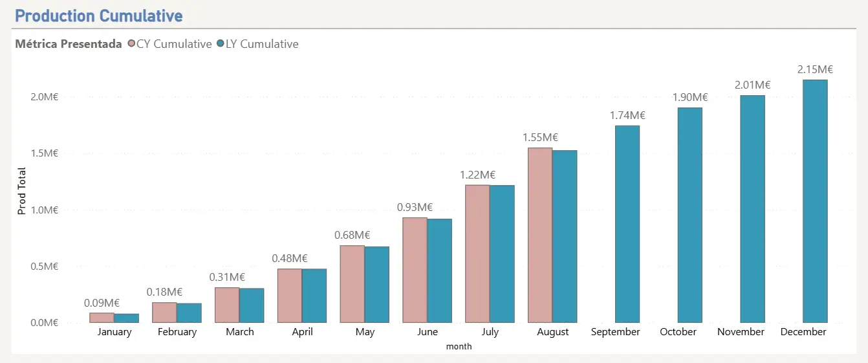Click the March axis label

pos(240,332)
